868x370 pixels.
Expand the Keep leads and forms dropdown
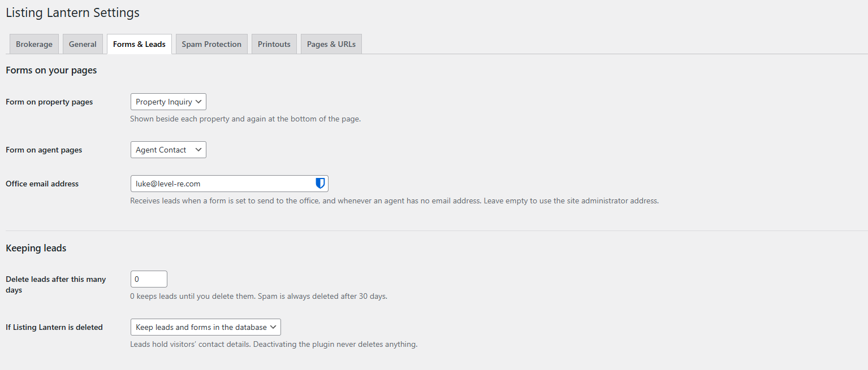[x=206, y=327]
